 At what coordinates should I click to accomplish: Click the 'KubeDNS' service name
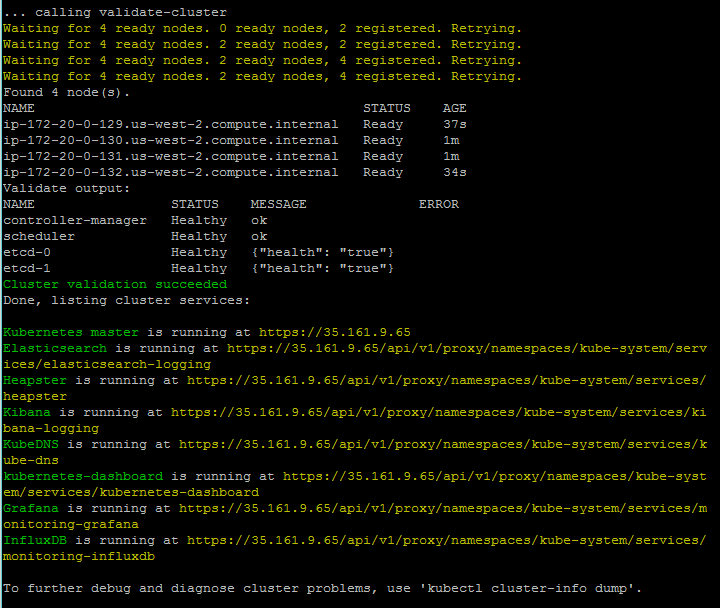point(31,445)
